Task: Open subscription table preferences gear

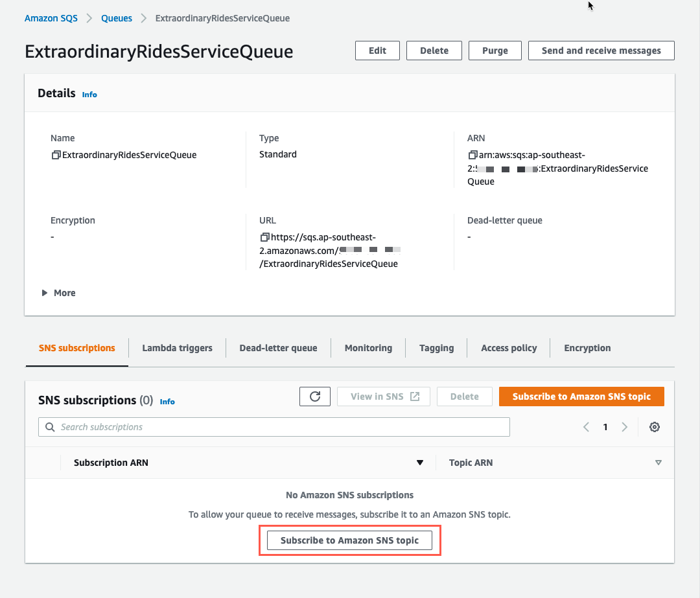Action: pyautogui.click(x=655, y=427)
